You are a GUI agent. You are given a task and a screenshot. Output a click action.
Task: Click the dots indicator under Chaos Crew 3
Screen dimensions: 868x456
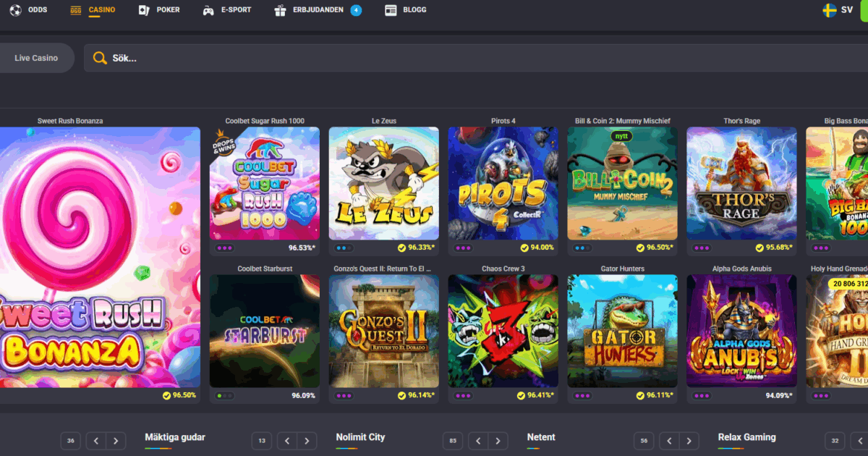(x=462, y=394)
